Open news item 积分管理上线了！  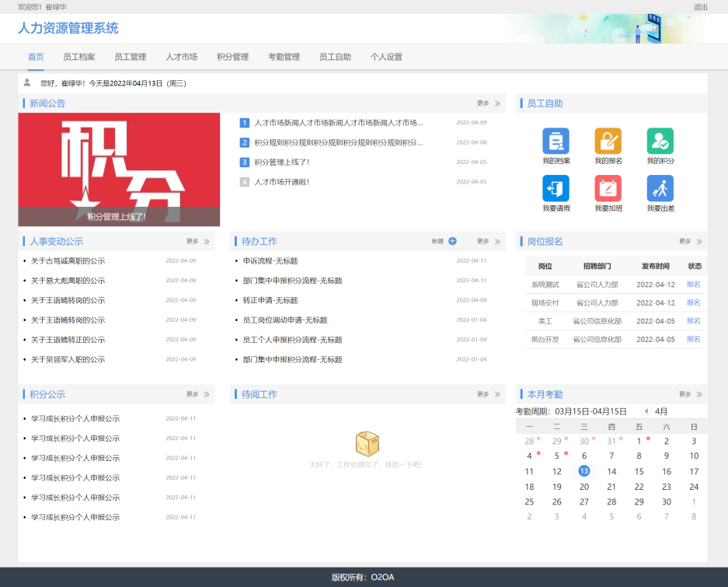click(282, 162)
